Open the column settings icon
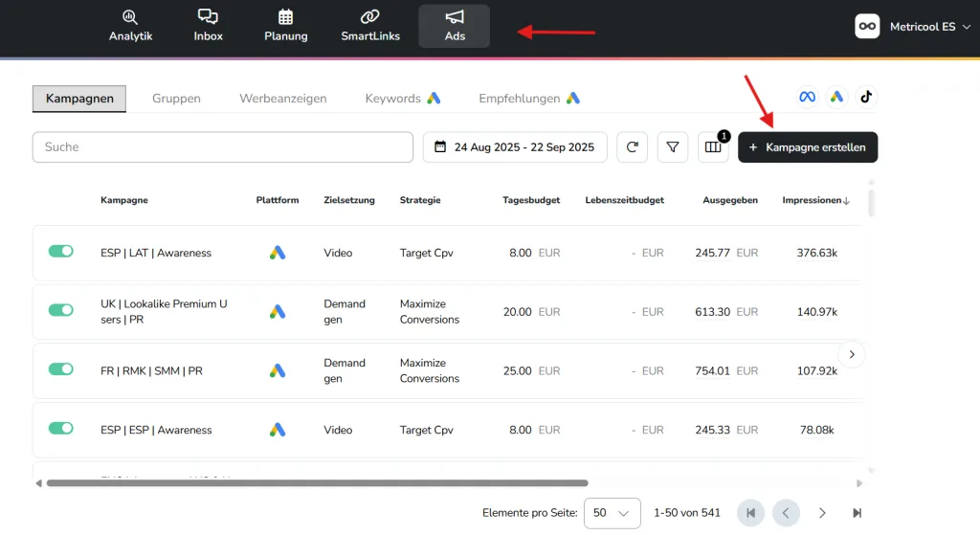The width and height of the screenshot is (980, 535). click(x=713, y=147)
